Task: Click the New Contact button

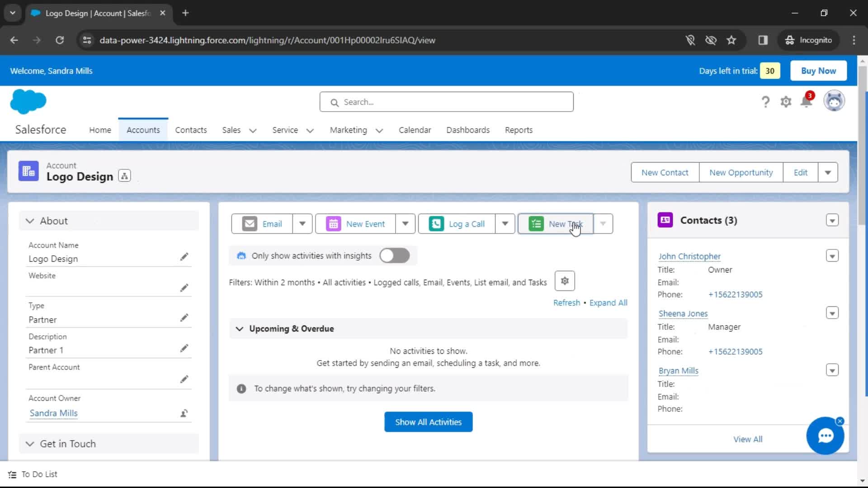Action: pos(665,172)
